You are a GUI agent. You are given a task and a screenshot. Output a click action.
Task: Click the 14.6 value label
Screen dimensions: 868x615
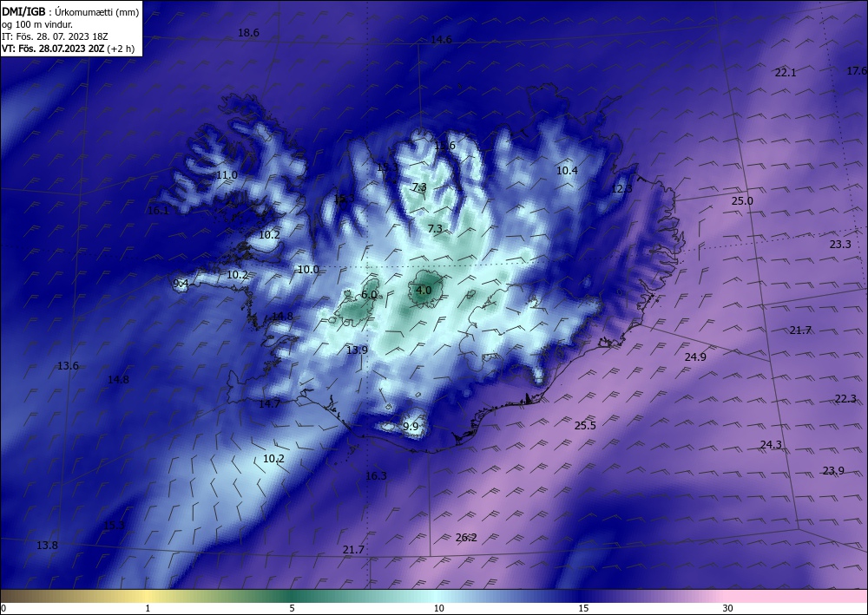tap(441, 40)
